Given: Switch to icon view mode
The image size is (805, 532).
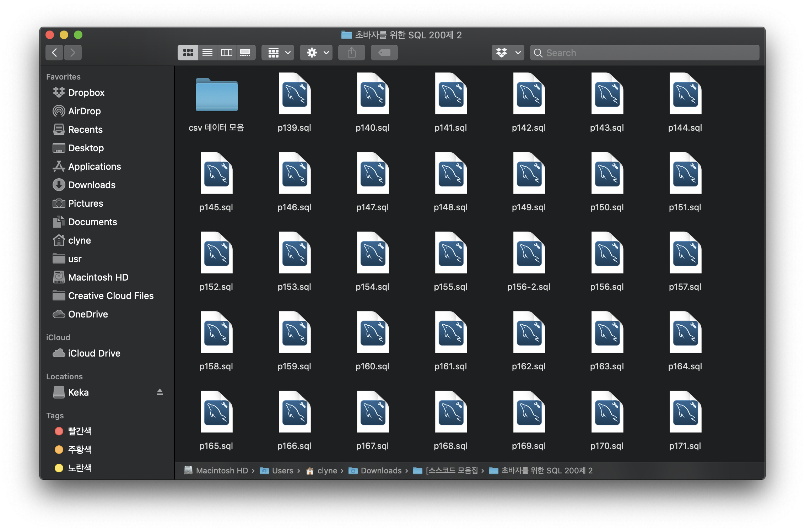Looking at the screenshot, I should (x=188, y=53).
